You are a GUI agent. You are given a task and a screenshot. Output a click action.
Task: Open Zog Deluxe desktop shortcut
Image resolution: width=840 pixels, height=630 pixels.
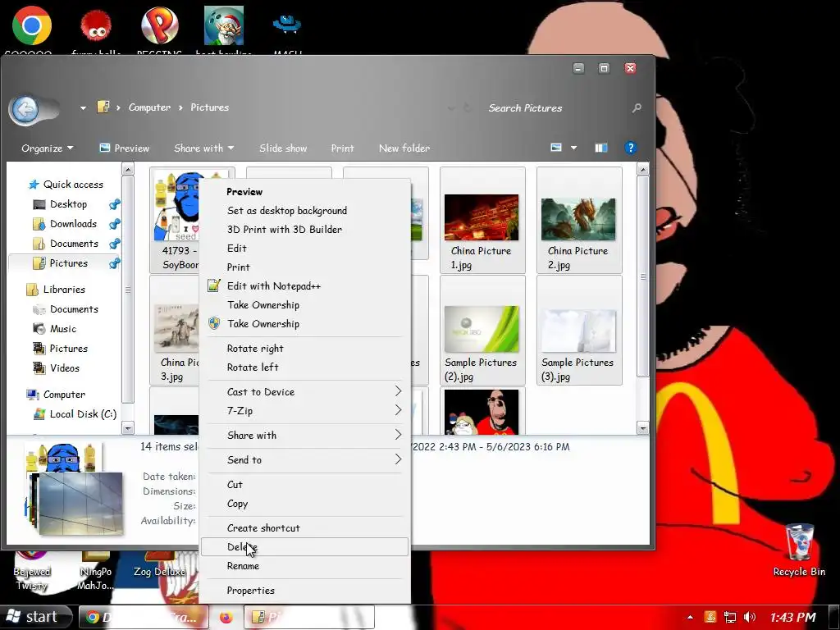click(160, 563)
